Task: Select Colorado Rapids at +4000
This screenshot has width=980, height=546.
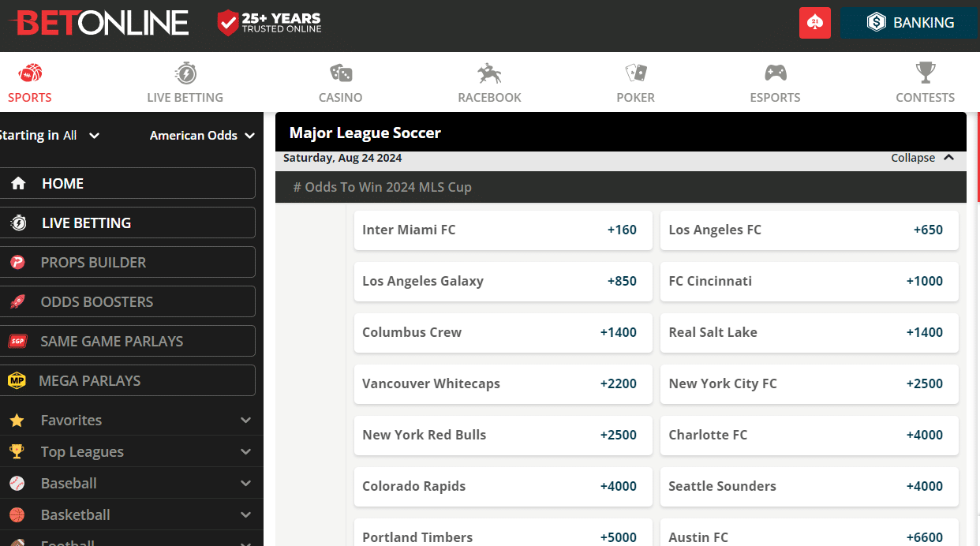Action: pos(503,487)
